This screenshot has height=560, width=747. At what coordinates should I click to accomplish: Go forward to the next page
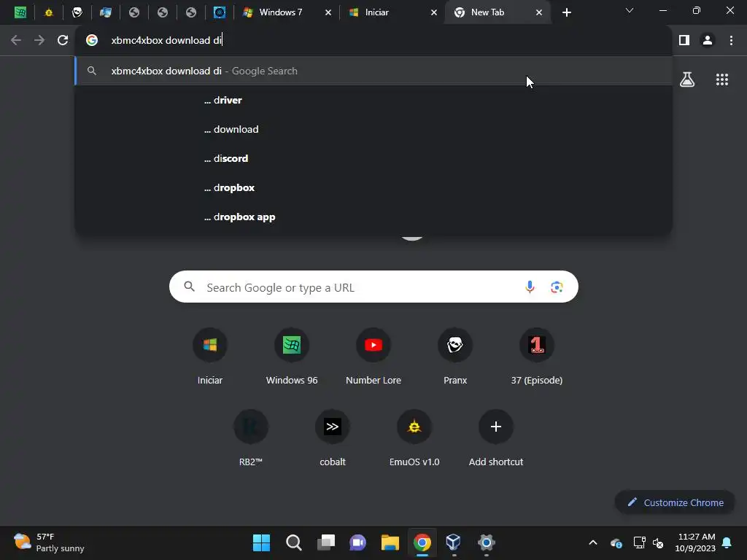click(39, 40)
